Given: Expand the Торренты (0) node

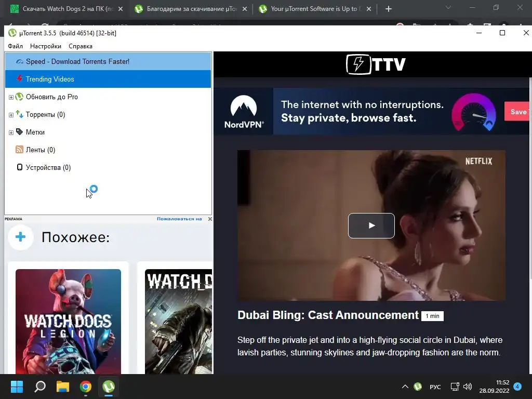Looking at the screenshot, I should 11,115.
